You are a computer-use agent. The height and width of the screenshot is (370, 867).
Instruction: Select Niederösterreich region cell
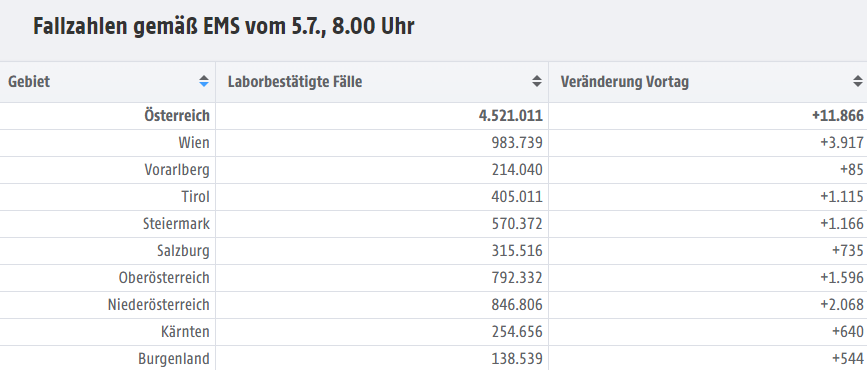click(159, 305)
